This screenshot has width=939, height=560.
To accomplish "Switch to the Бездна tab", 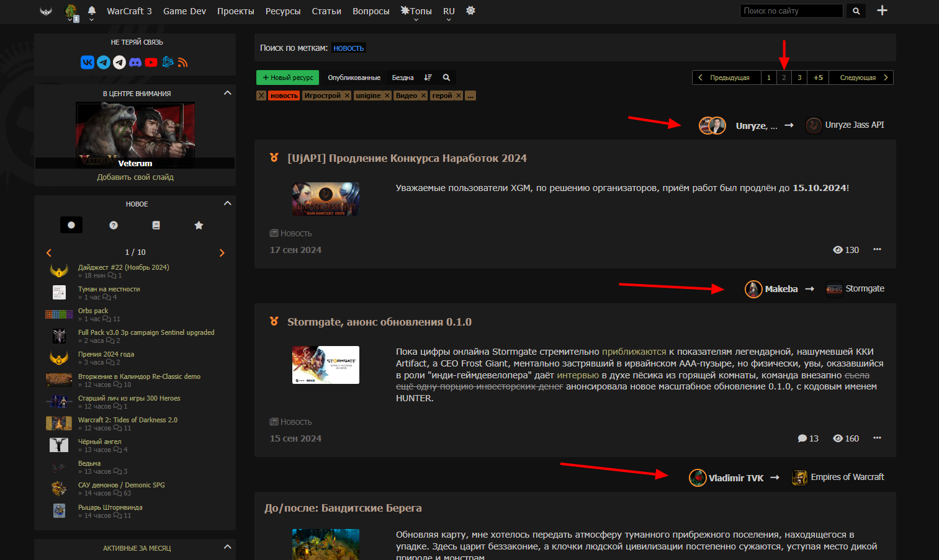I will pyautogui.click(x=403, y=78).
